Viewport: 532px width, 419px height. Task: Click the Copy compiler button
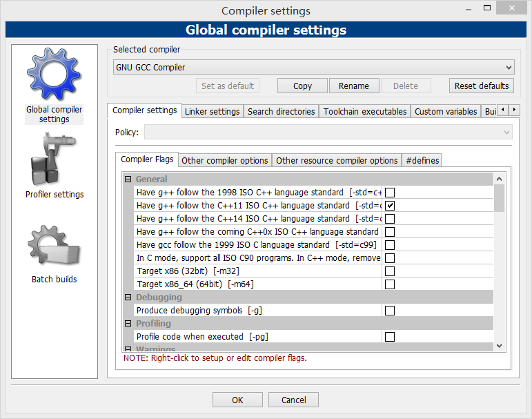[x=302, y=86]
